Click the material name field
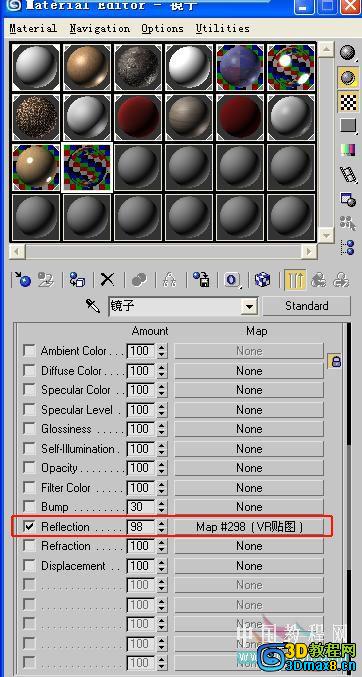The height and width of the screenshot is (677, 362). click(175, 307)
